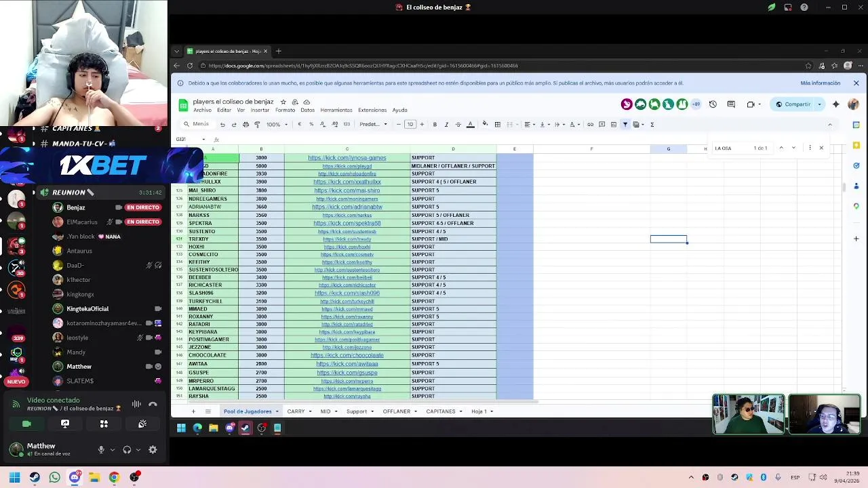
Task: Select the Discord REUNION voice channel
Action: (102, 192)
